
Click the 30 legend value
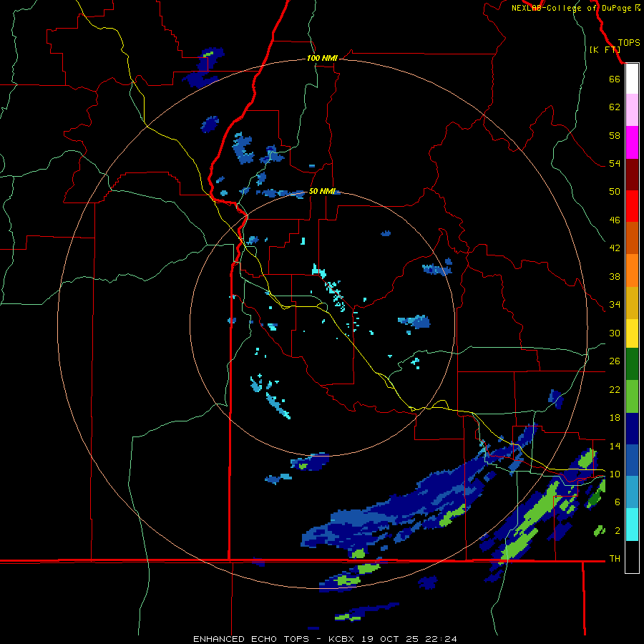tap(615, 333)
